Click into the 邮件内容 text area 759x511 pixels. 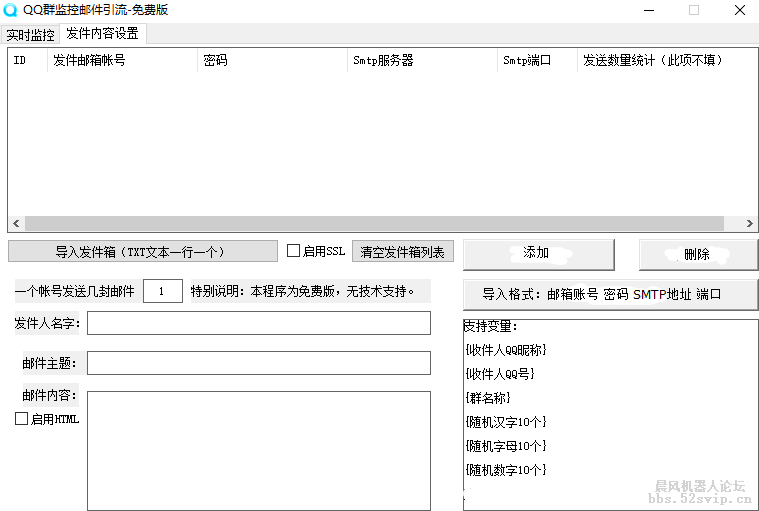click(258, 450)
